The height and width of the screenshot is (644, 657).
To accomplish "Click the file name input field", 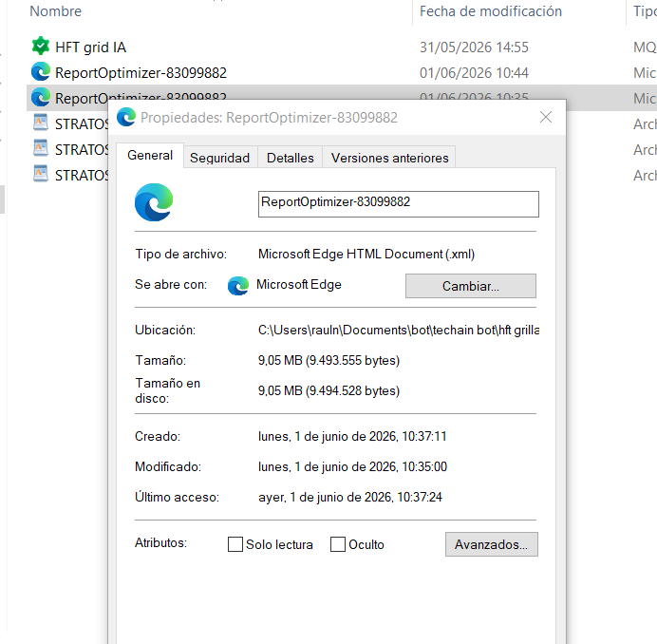I will click(399, 204).
